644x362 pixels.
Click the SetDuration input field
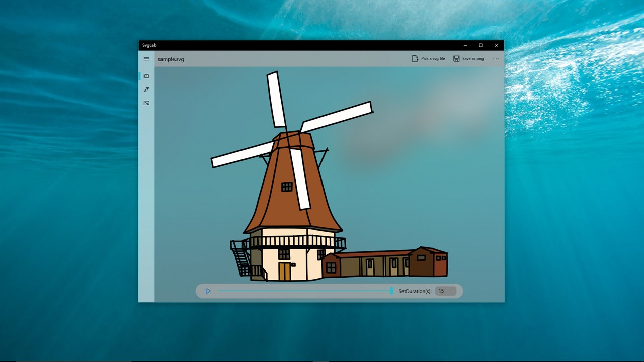(x=446, y=291)
